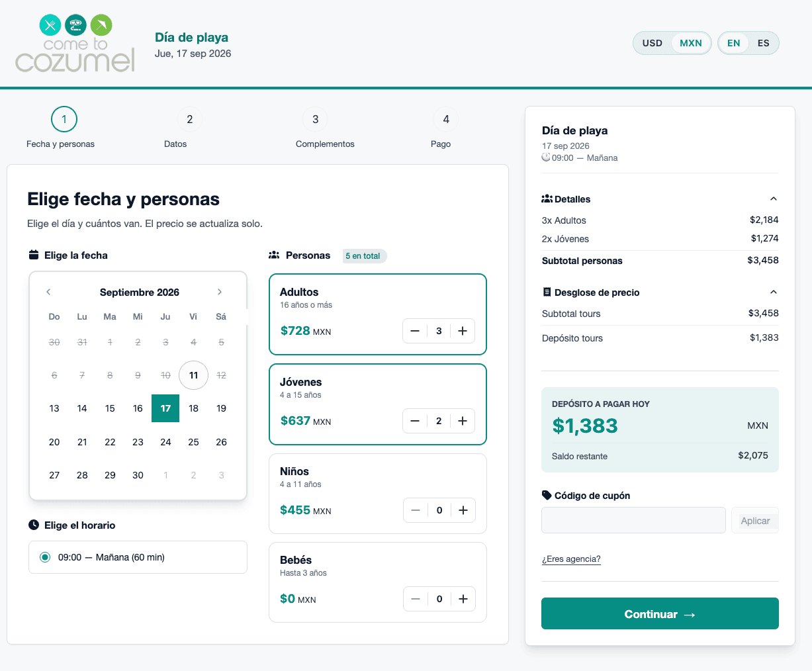The width and height of the screenshot is (812, 671).
Task: Go to previous month in calendar
Action: coord(48,292)
